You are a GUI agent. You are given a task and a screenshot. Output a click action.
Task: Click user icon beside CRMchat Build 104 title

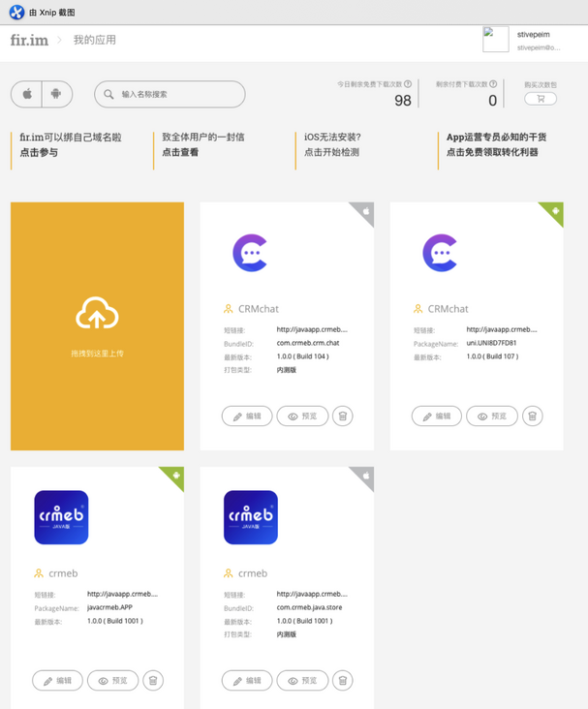click(228, 309)
